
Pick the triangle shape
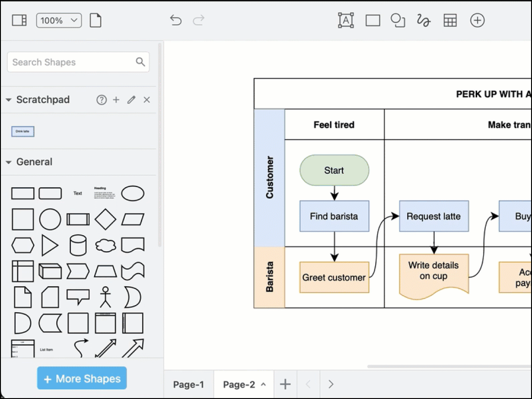50,245
